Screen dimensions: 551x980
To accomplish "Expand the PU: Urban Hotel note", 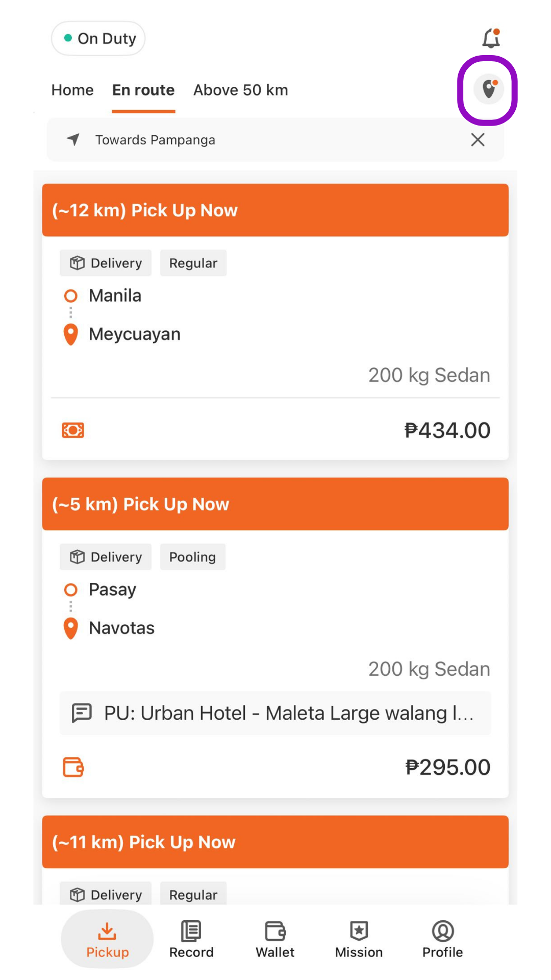I will pos(275,713).
